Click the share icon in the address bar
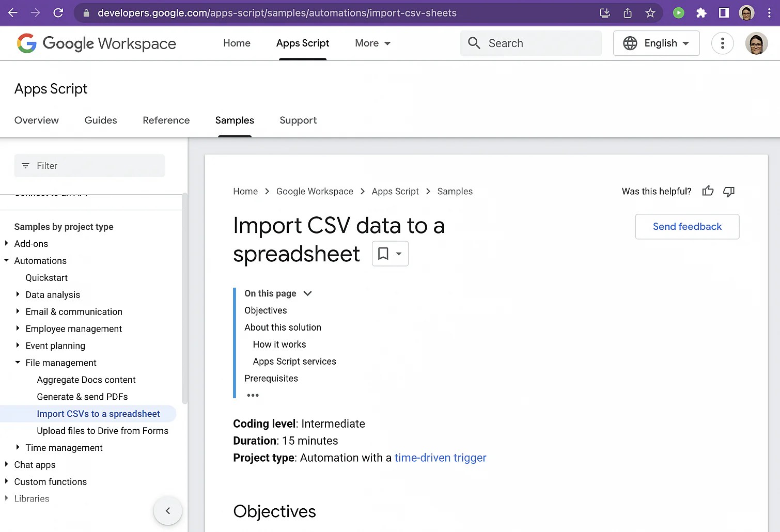This screenshot has width=780, height=532. tap(627, 13)
